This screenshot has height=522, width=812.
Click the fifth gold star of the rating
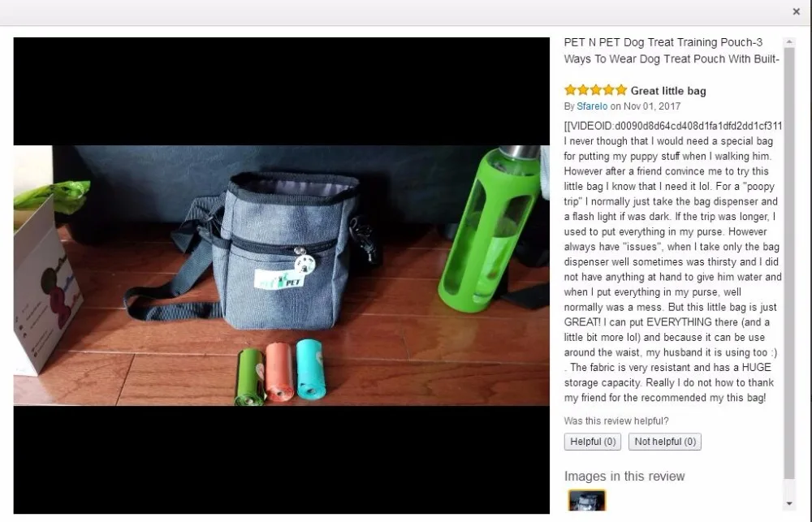point(621,90)
